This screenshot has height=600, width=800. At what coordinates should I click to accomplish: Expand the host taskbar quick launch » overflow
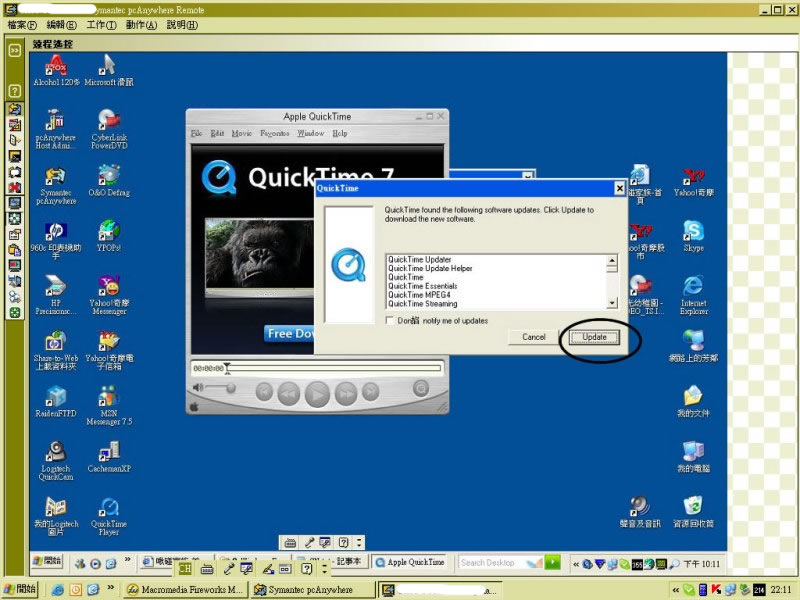pyautogui.click(x=110, y=588)
